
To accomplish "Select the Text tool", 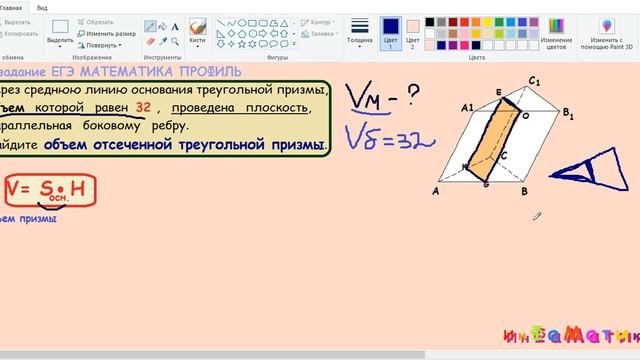I will coord(175,27).
